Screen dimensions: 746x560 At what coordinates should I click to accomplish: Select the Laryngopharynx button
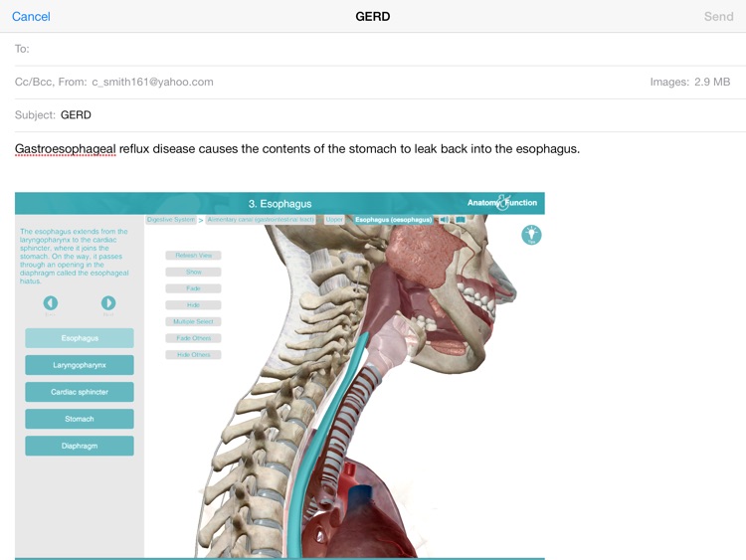80,365
